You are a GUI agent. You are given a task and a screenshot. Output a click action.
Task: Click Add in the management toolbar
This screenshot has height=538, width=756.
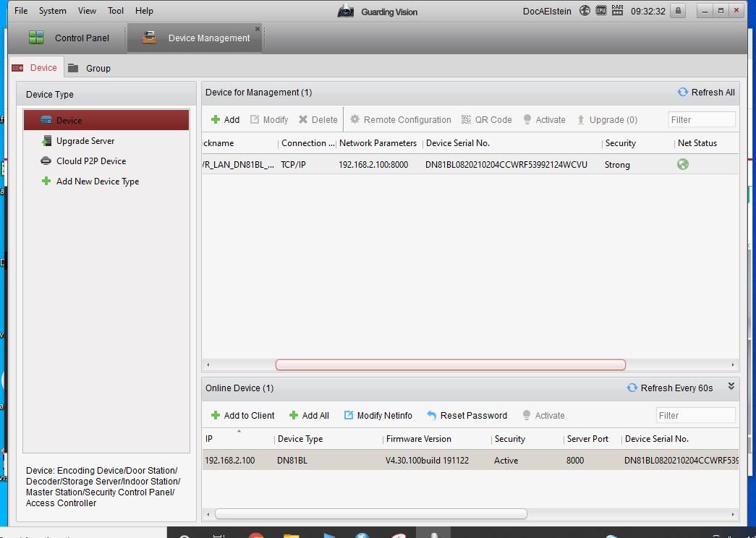click(x=225, y=119)
